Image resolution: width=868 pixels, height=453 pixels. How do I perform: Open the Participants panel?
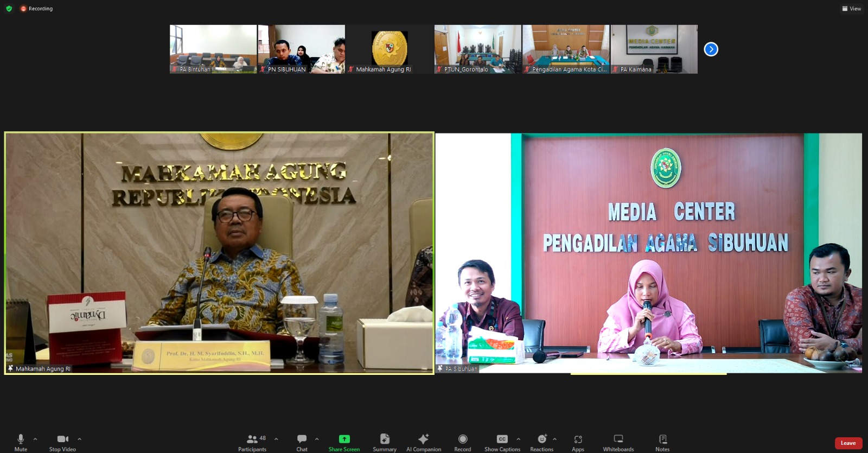click(x=252, y=442)
